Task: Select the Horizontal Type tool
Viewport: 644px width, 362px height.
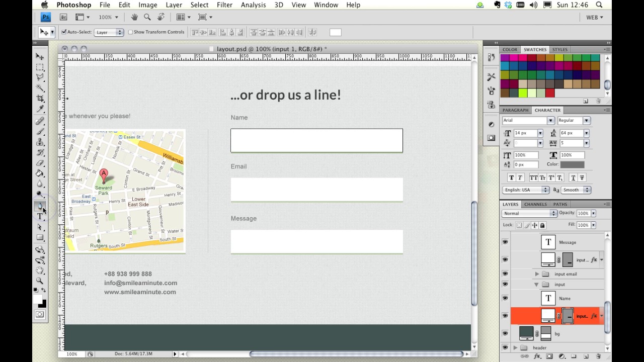Action: point(40,216)
